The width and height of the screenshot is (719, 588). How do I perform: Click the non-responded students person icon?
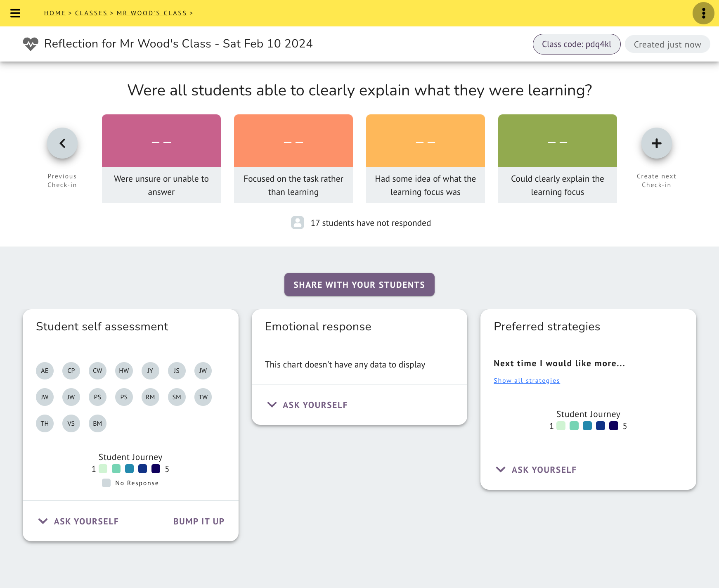pos(298,223)
